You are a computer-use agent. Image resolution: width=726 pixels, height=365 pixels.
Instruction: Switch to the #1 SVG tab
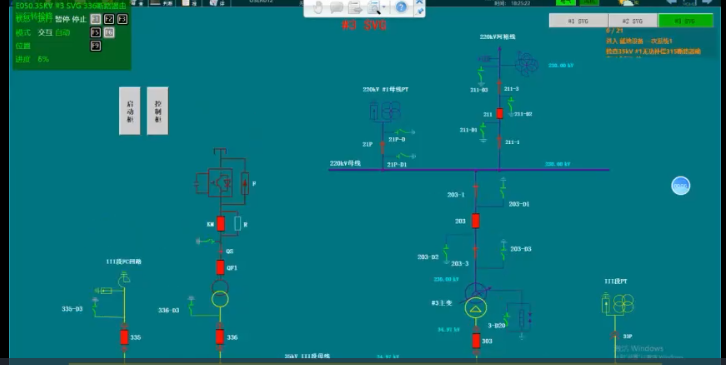point(578,21)
